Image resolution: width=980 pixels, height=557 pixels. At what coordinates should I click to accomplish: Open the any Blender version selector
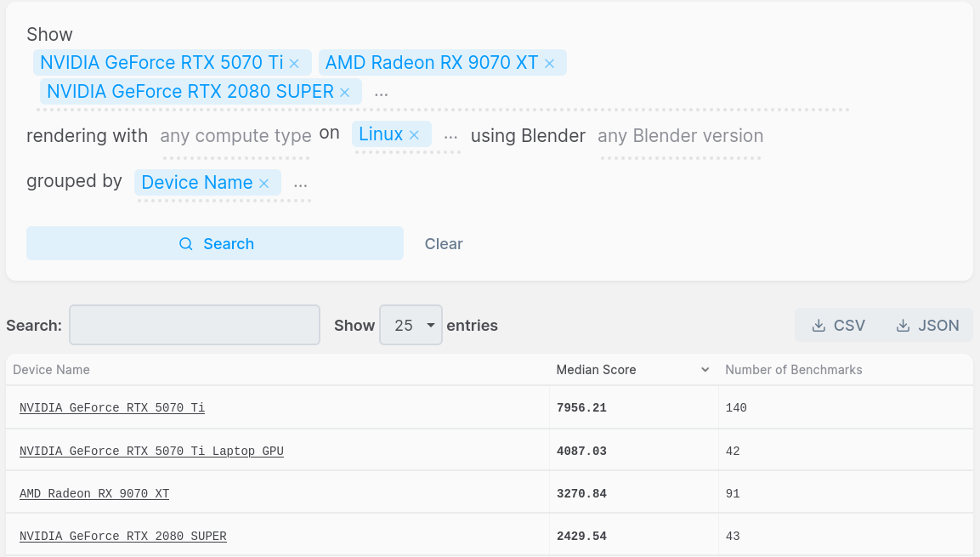pos(681,136)
